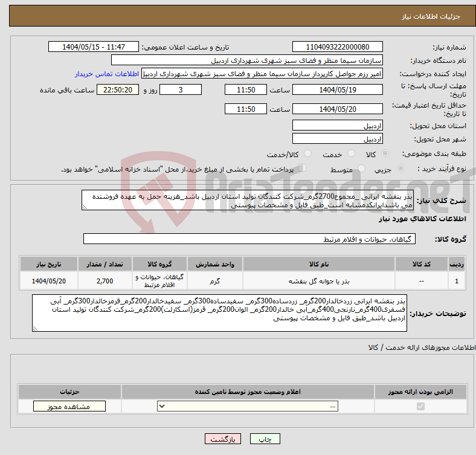Click the remaining time field 22:50:20

click(118, 89)
